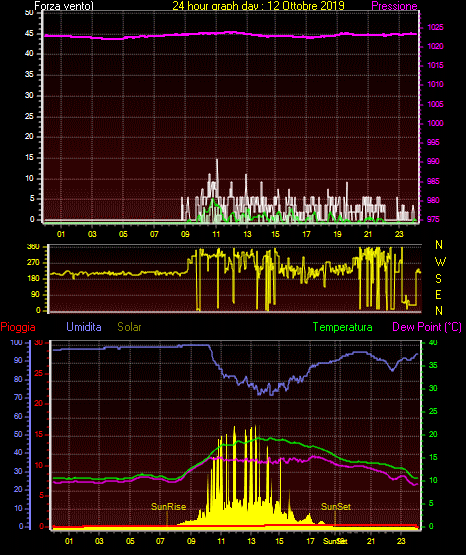Image resolution: width=466 pixels, height=555 pixels.
Task: Click the E wind direction letter
Action: [438, 294]
